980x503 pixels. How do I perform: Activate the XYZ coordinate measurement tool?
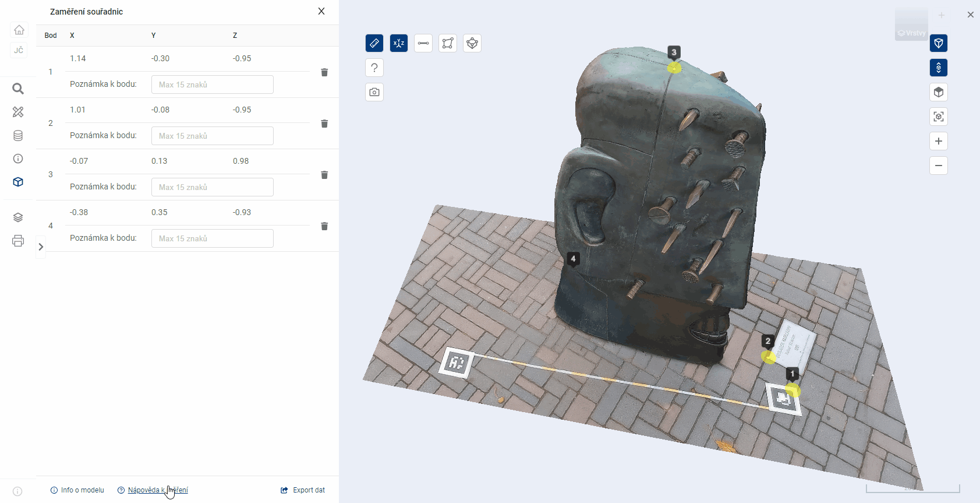tap(399, 43)
